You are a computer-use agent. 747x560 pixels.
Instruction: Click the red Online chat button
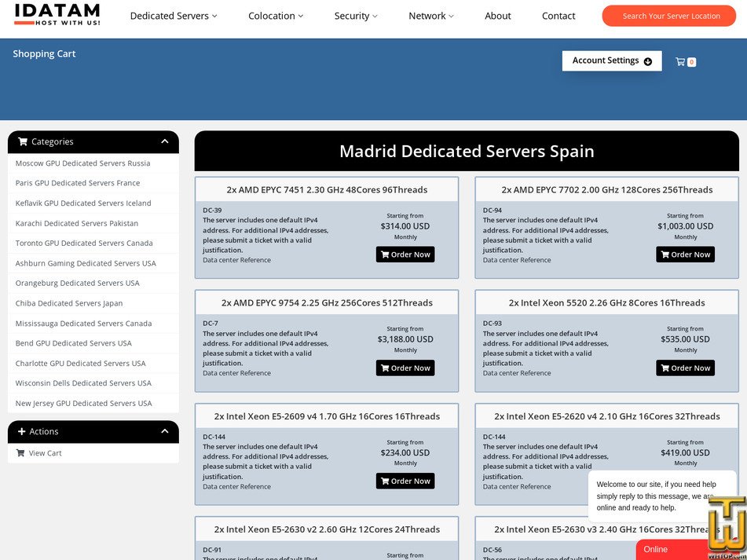pyautogui.click(x=655, y=549)
